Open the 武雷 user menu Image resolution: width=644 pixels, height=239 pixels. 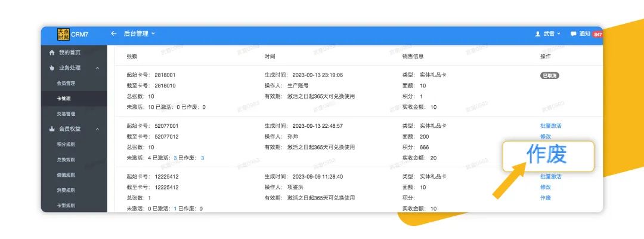552,34
